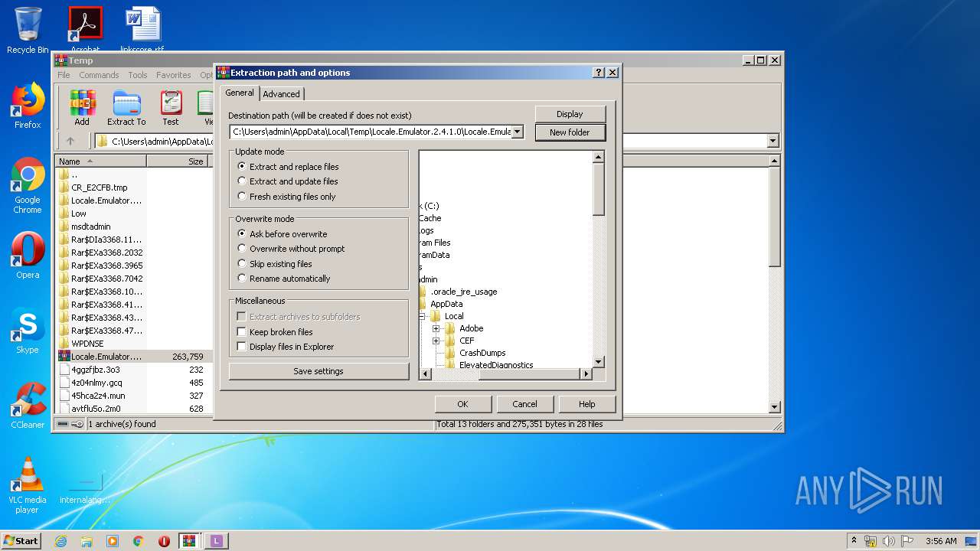Click the Test toolbar icon in WinRAR
The width and height of the screenshot is (980, 551).
coord(171,108)
